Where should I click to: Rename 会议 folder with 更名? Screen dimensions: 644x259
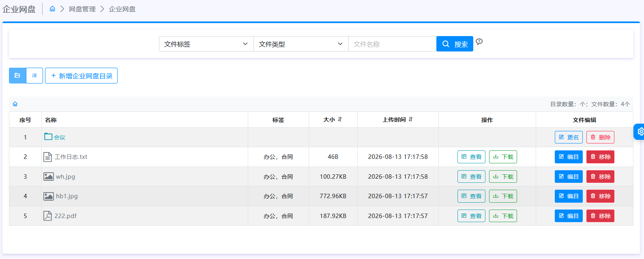click(569, 137)
